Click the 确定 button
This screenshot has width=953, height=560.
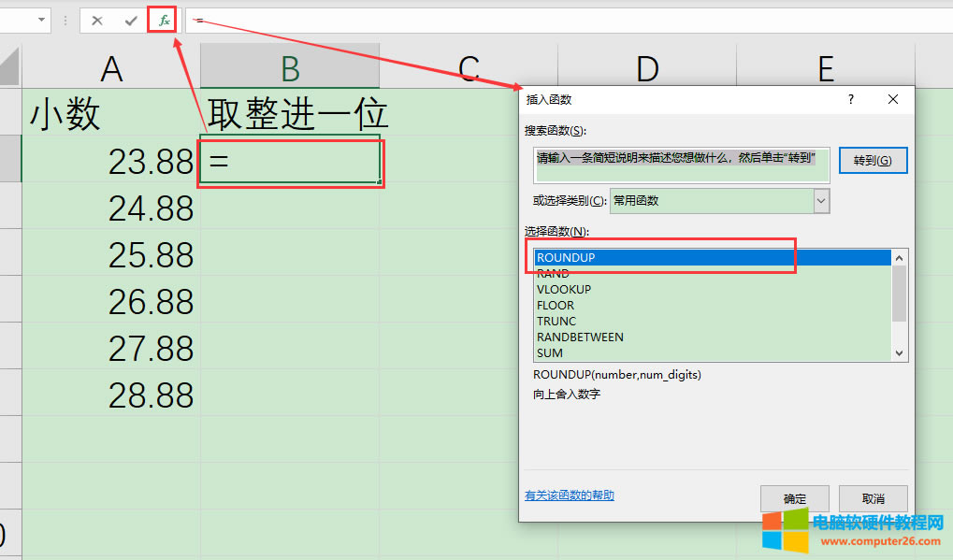click(794, 498)
